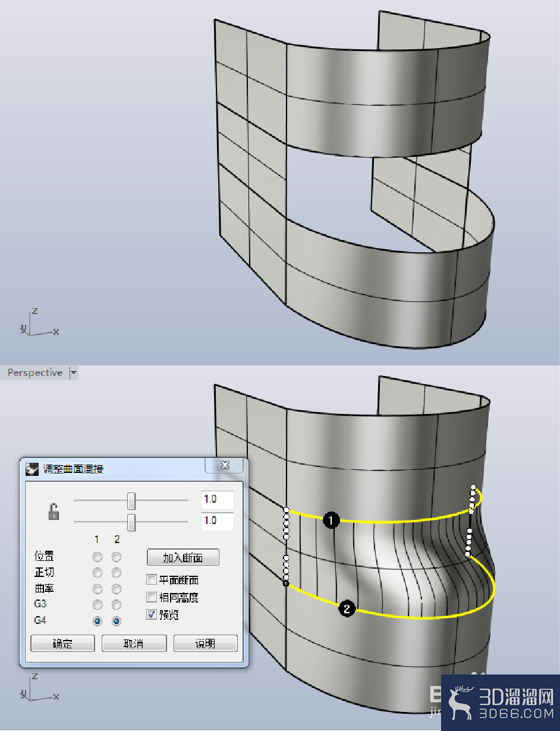Click the Rhino icon in the dialog title bar
560x731 pixels.
pyautogui.click(x=32, y=469)
